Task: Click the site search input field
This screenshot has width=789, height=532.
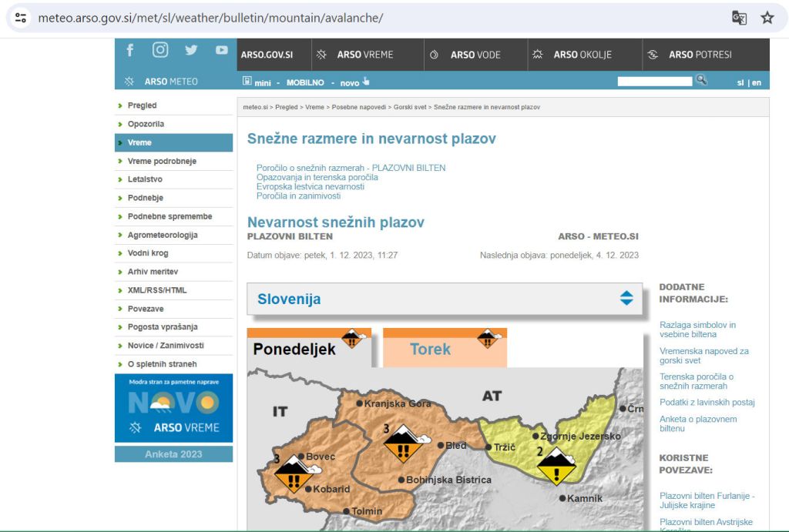Action: coord(655,81)
